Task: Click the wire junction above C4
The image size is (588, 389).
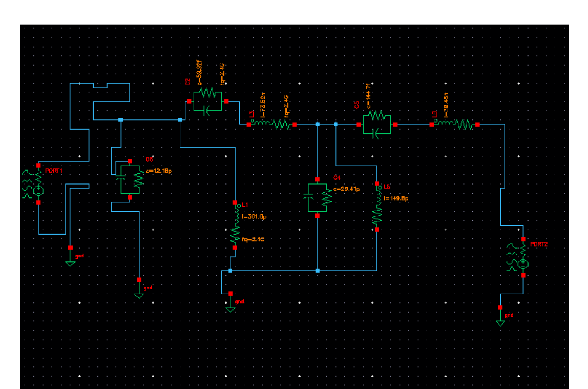Action: pyautogui.click(x=318, y=124)
